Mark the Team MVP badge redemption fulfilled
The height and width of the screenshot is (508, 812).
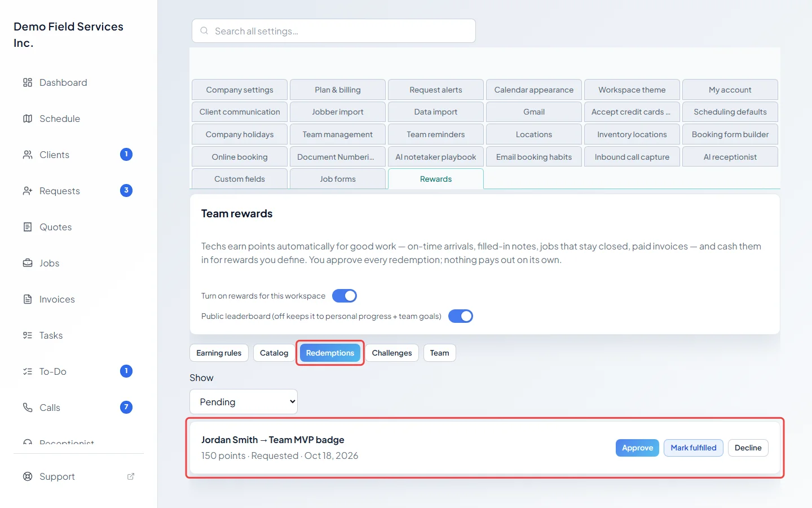click(694, 448)
